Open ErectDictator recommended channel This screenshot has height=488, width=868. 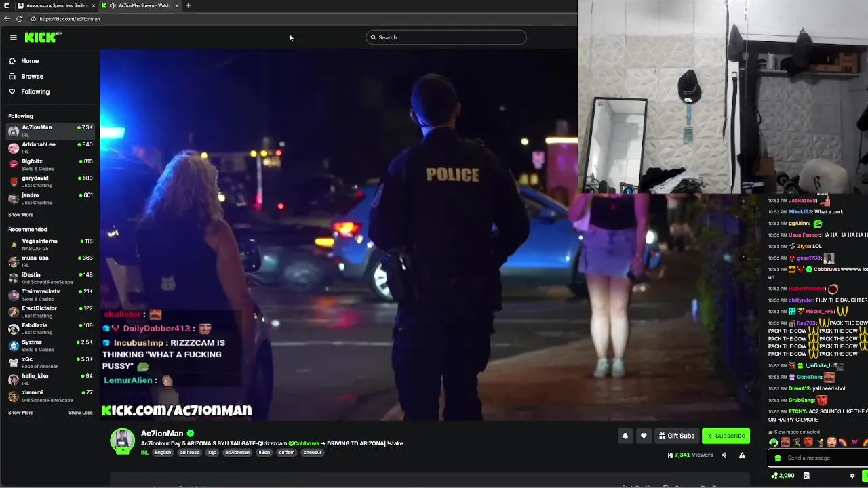(50, 312)
